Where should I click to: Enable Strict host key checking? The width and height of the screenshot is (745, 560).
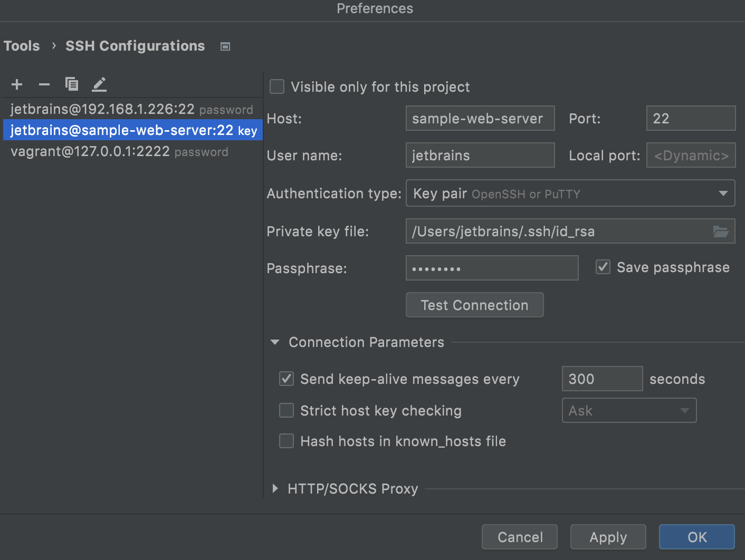click(x=286, y=410)
